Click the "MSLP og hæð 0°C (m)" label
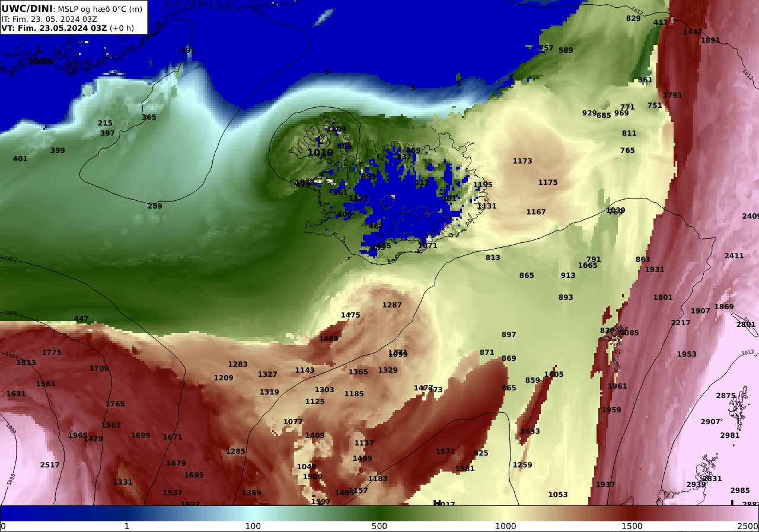This screenshot has height=532, width=759. 100,9
